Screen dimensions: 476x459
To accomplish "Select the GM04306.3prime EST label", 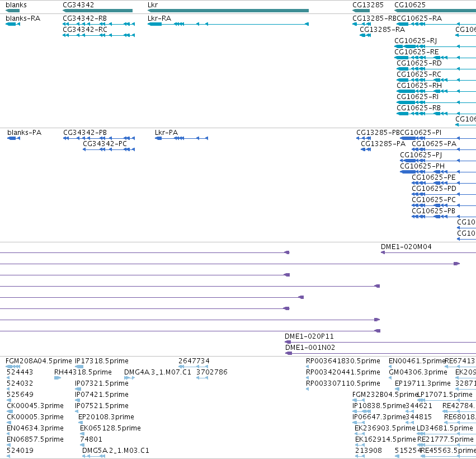I will pos(418,372).
